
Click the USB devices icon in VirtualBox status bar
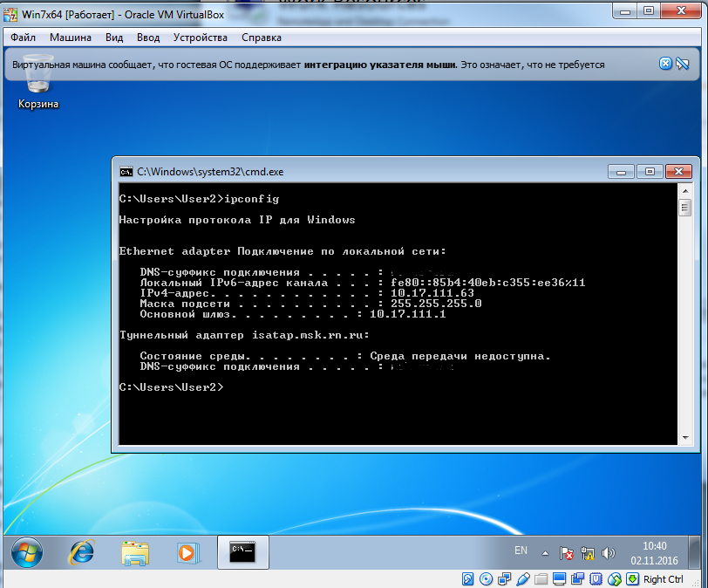[523, 579]
